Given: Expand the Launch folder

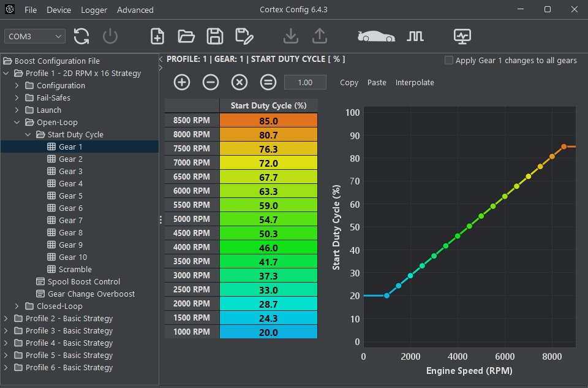Looking at the screenshot, I should (x=17, y=110).
